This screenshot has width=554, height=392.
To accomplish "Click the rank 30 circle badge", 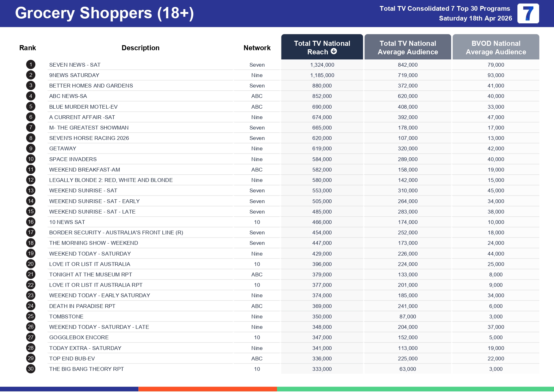I will [31, 369].
